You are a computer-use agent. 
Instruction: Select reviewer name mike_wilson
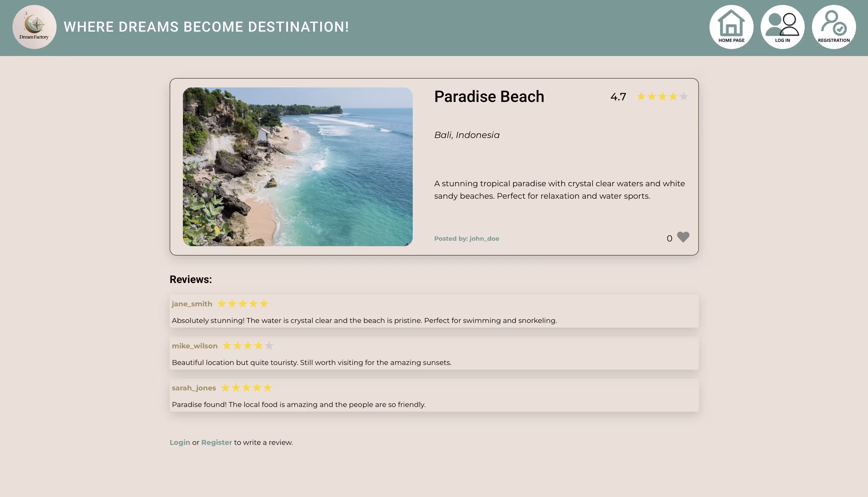[x=195, y=346]
